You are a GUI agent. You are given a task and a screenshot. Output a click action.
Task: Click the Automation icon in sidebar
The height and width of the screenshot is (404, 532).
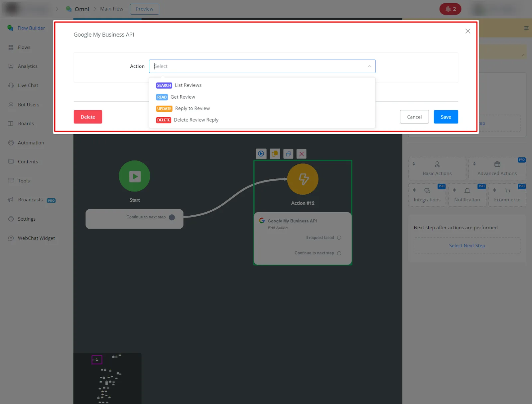pos(11,143)
